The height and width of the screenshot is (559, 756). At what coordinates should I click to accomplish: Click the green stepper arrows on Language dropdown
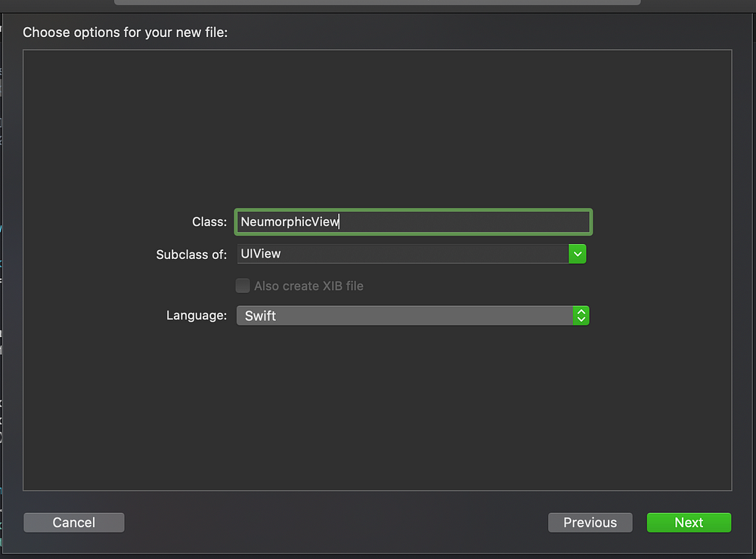click(x=581, y=315)
